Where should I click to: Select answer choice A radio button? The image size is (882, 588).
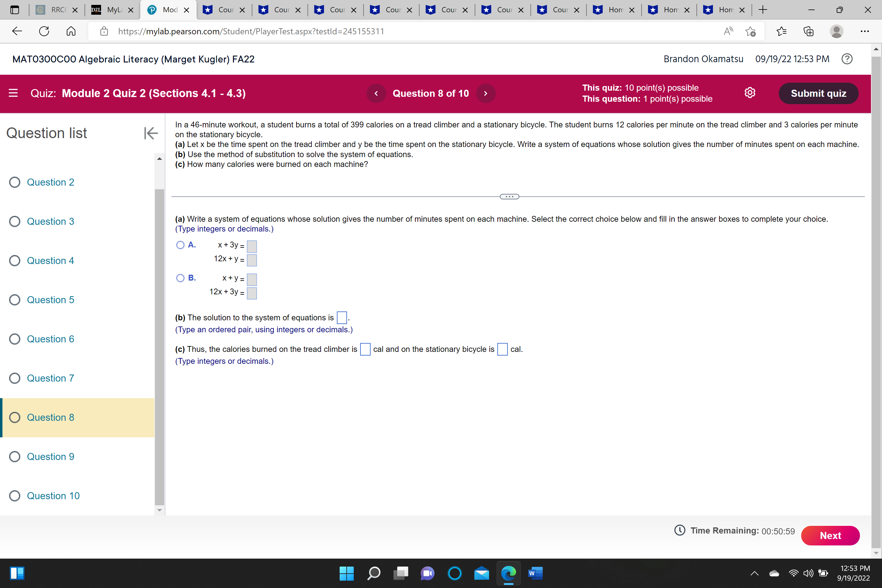click(180, 245)
